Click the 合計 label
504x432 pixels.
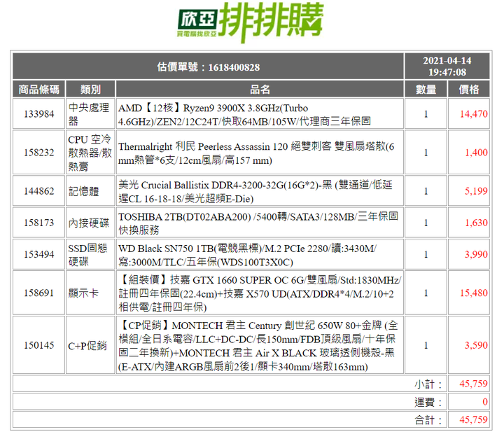pos(428,420)
